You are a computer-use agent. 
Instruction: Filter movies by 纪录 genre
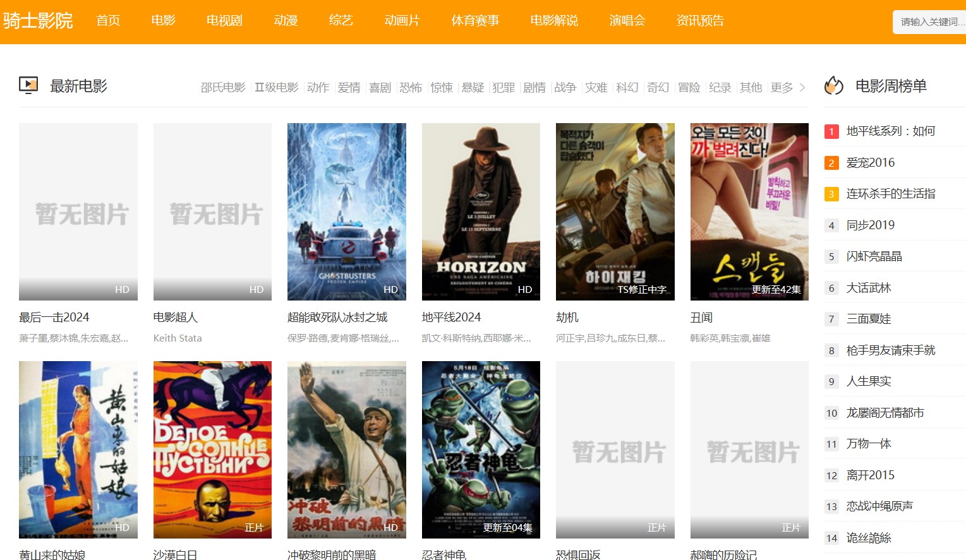coord(720,87)
